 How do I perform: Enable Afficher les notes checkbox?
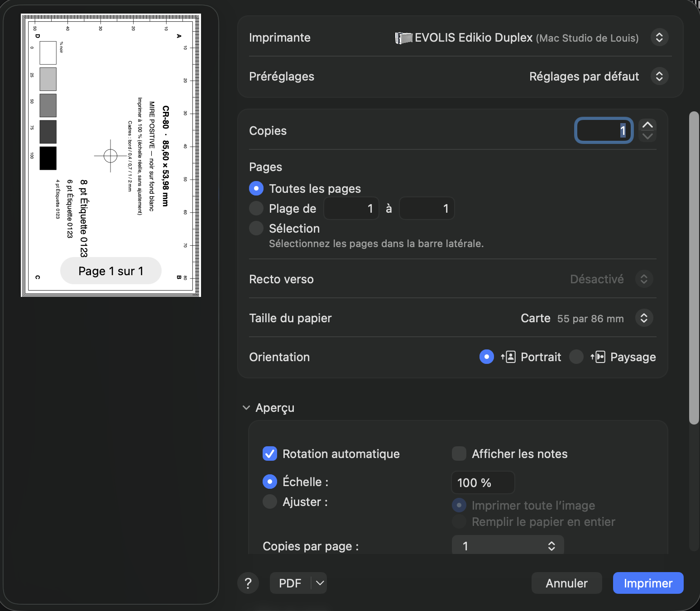tap(459, 453)
